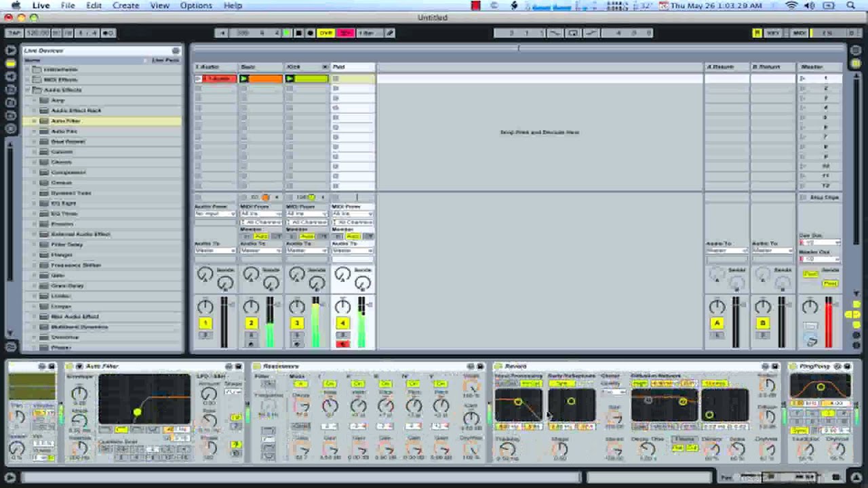Toggle track 1 activator button

tap(205, 323)
